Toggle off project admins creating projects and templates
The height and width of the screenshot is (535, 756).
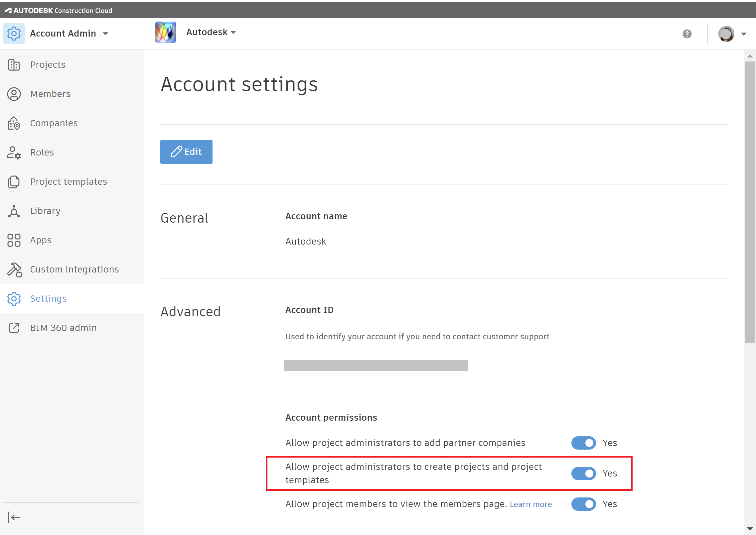[x=583, y=473]
